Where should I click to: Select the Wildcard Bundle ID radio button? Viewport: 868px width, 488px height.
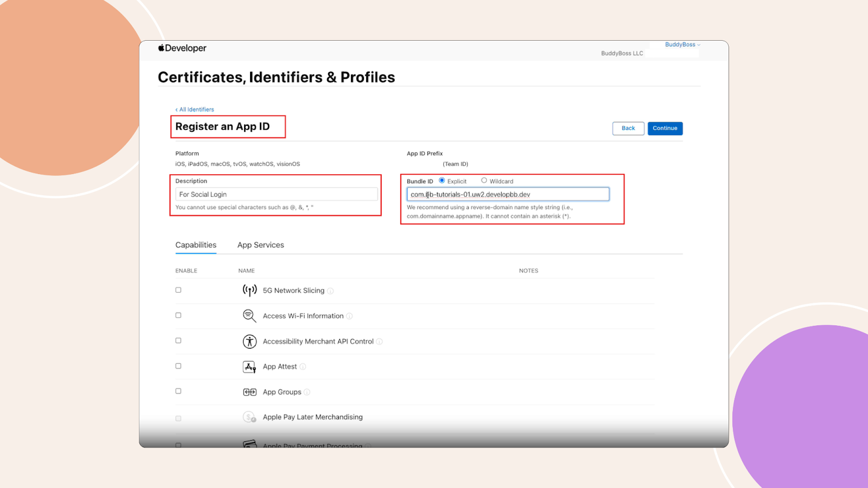(484, 181)
